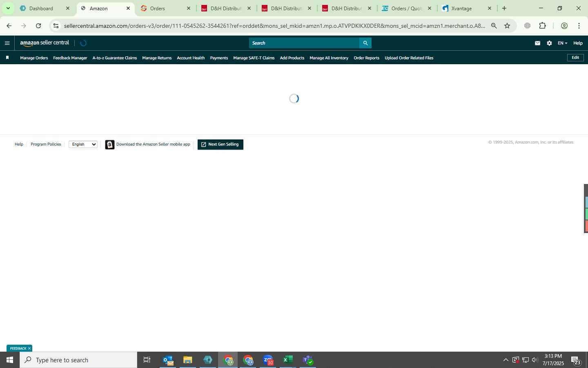Viewport: 588px width, 368px height.
Task: Open the Chrome three-dot menu
Action: (x=579, y=26)
